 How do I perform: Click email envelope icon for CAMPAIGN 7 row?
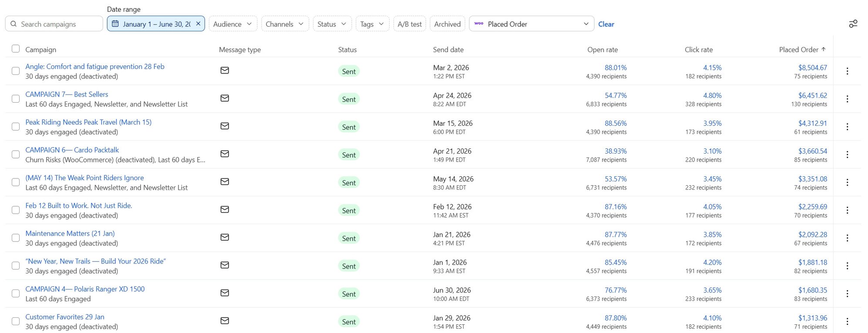click(225, 98)
